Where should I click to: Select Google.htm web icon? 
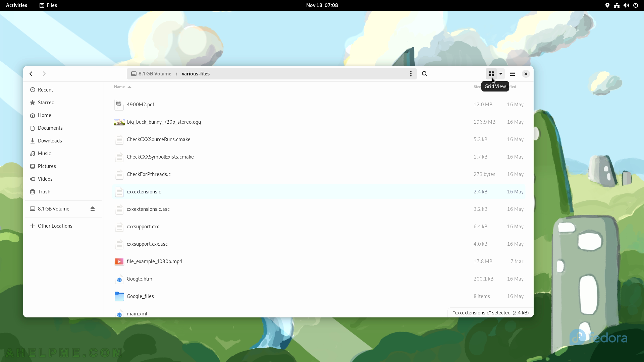pos(119,279)
